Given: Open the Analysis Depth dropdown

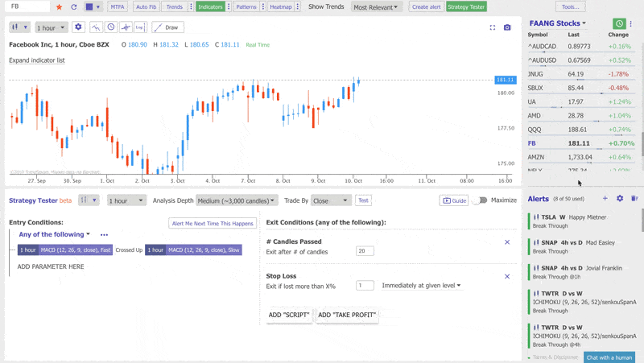Looking at the screenshot, I should [236, 200].
